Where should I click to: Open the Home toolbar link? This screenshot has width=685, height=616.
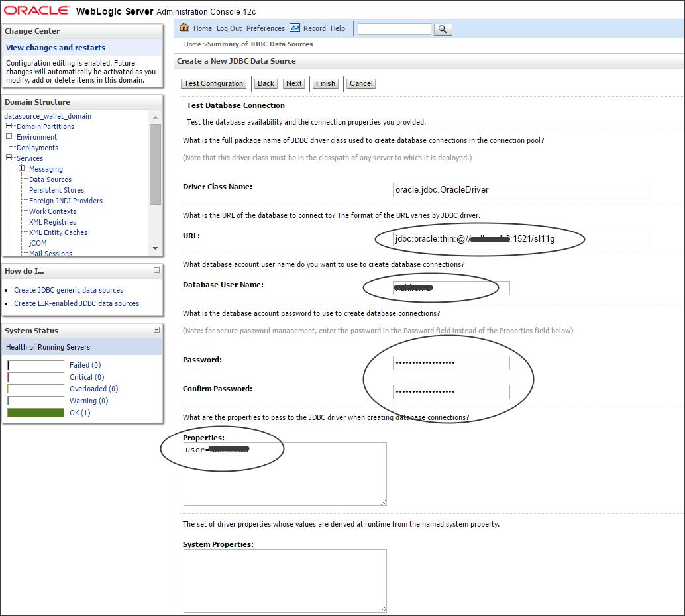tap(202, 28)
